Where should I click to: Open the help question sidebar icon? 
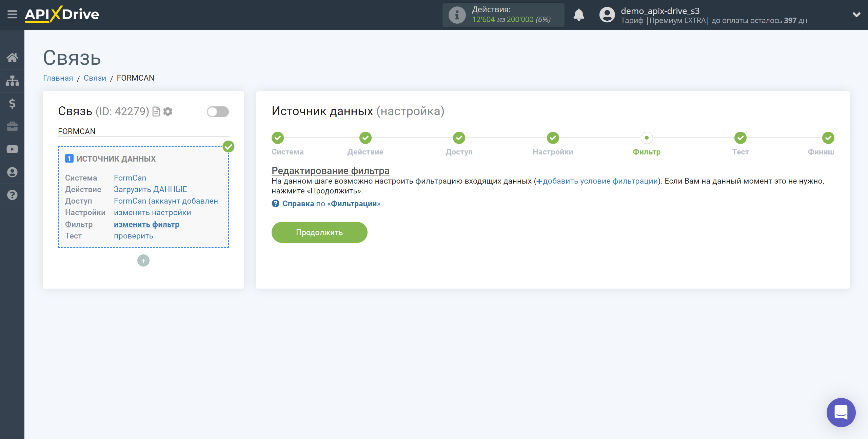coord(12,195)
